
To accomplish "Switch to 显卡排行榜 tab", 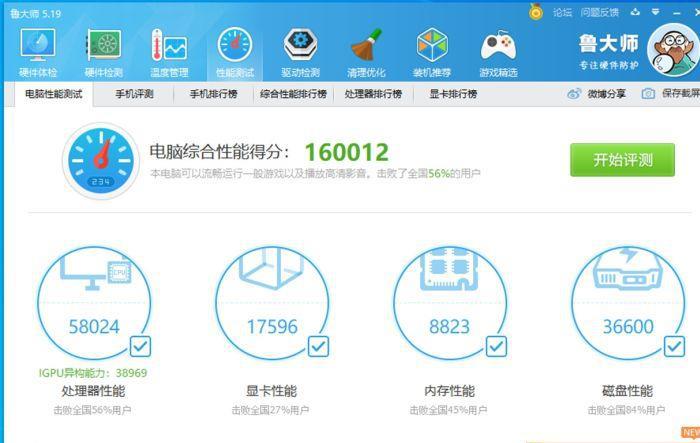I will pos(453,94).
